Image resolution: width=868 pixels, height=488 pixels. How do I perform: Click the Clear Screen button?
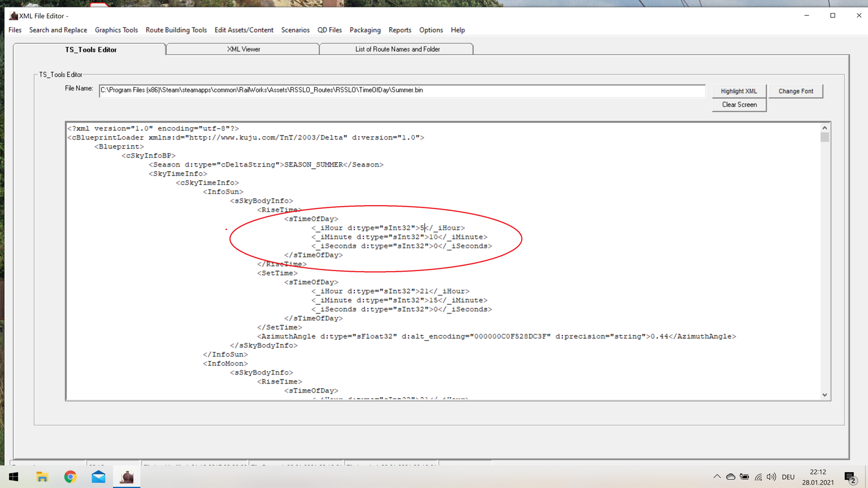pos(739,104)
